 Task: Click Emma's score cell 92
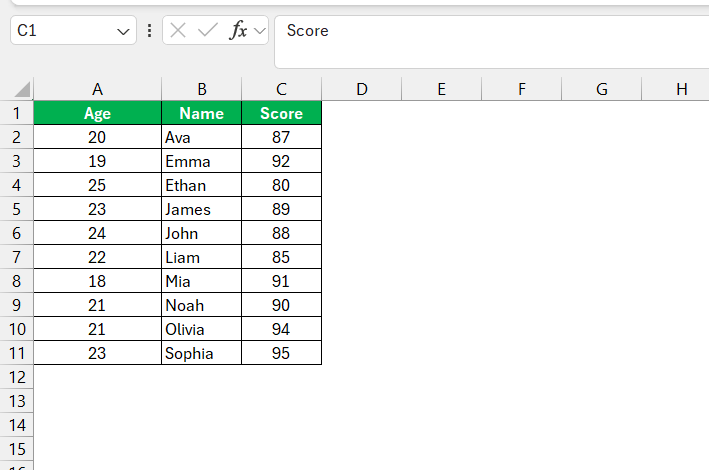[x=282, y=161]
